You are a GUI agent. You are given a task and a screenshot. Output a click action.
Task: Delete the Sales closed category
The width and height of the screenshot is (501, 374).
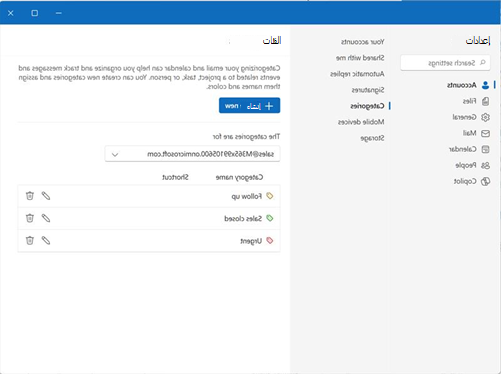[30, 218]
